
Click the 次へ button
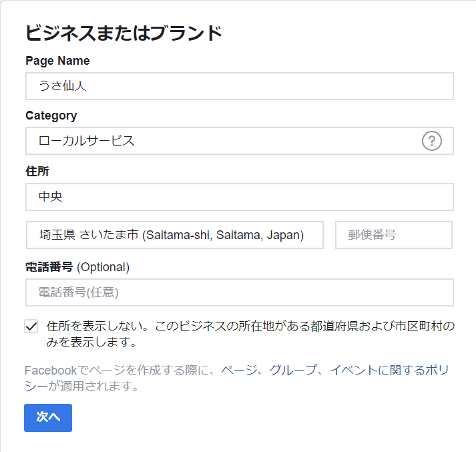[x=48, y=417]
